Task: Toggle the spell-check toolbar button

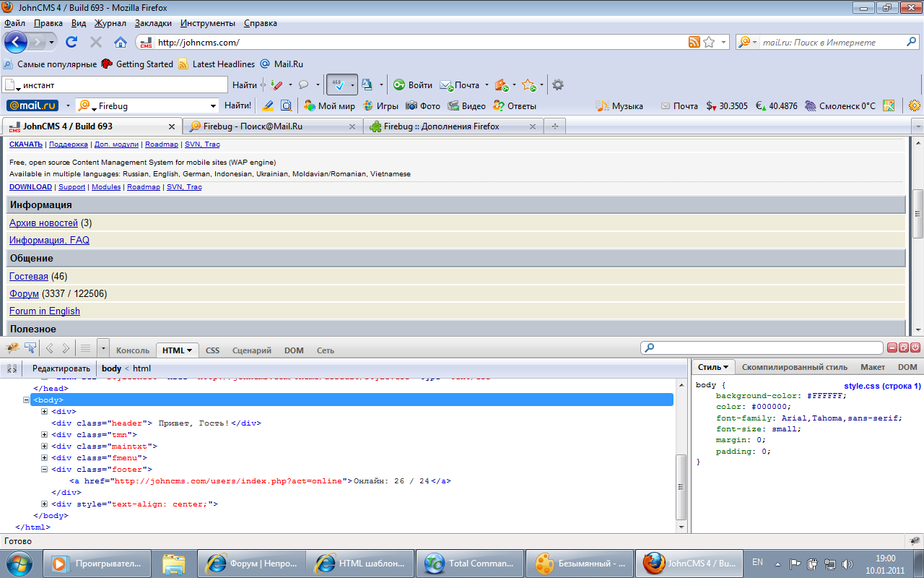Action: (x=337, y=85)
